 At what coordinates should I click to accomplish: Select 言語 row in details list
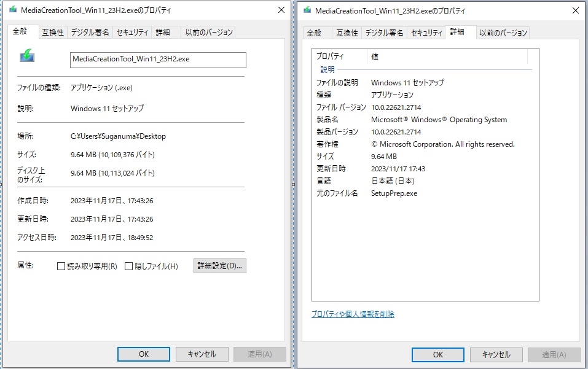(x=423, y=181)
